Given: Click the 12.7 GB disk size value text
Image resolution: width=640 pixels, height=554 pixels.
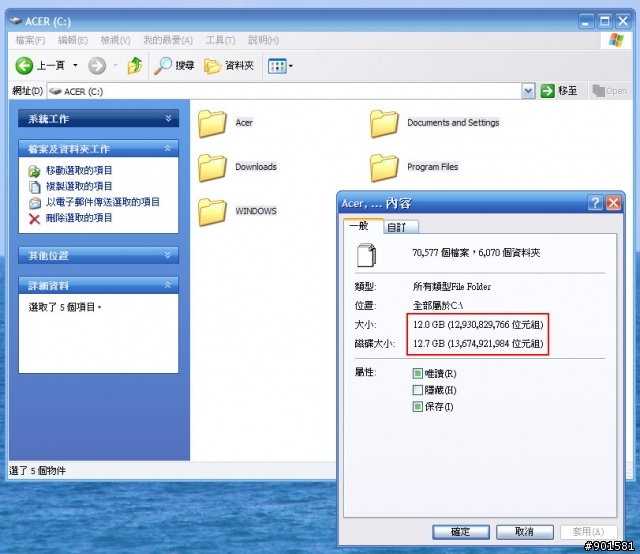Looking at the screenshot, I should coord(478,343).
